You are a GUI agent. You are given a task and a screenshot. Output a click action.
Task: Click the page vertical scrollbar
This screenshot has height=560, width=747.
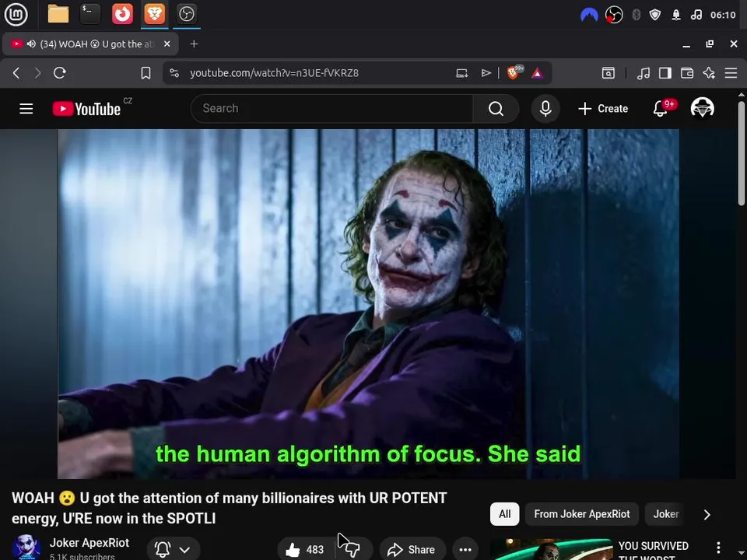742,153
